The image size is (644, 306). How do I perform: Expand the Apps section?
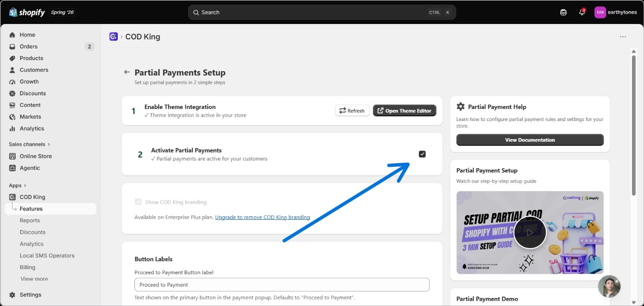click(x=18, y=185)
